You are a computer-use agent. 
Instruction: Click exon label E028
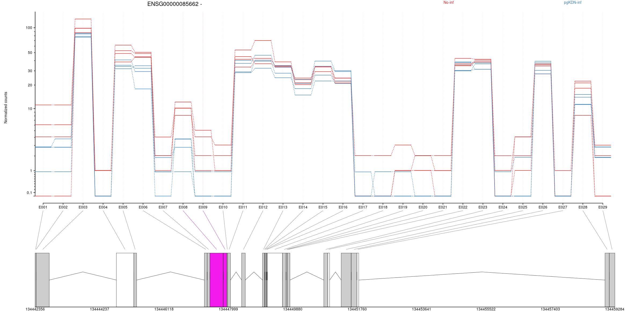(583, 207)
